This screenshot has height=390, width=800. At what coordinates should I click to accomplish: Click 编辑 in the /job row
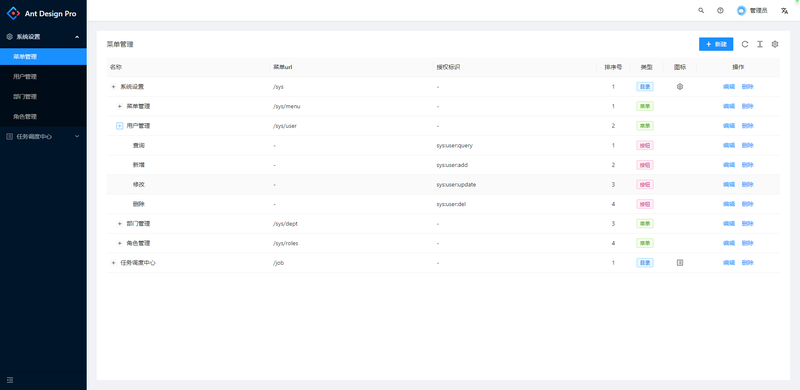click(729, 262)
